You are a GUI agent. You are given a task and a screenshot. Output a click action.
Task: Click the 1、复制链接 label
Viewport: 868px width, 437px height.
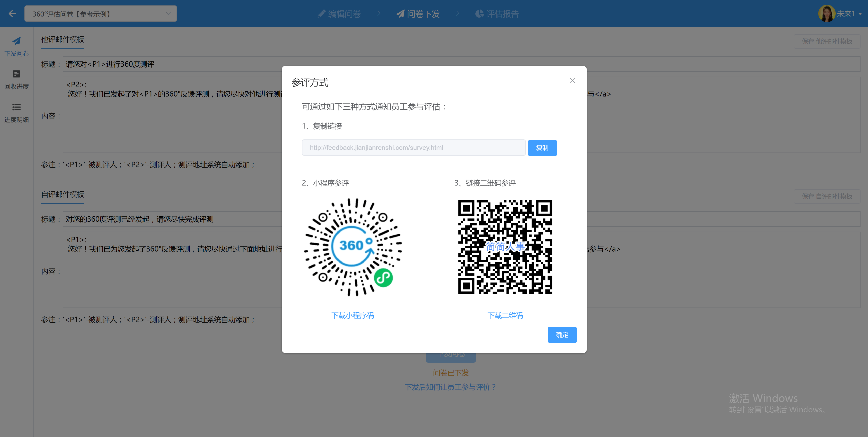pyautogui.click(x=322, y=126)
